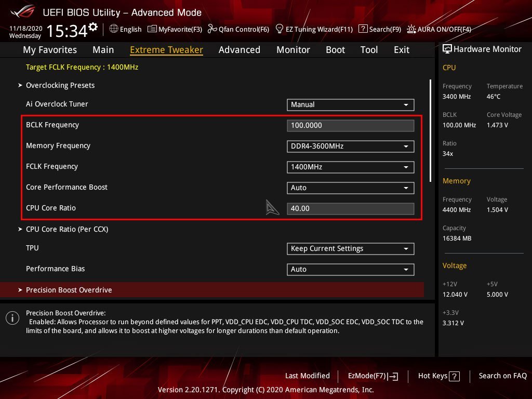The image size is (532, 399).
Task: Click Core Voltage 1.473 V value
Action: [x=497, y=125]
